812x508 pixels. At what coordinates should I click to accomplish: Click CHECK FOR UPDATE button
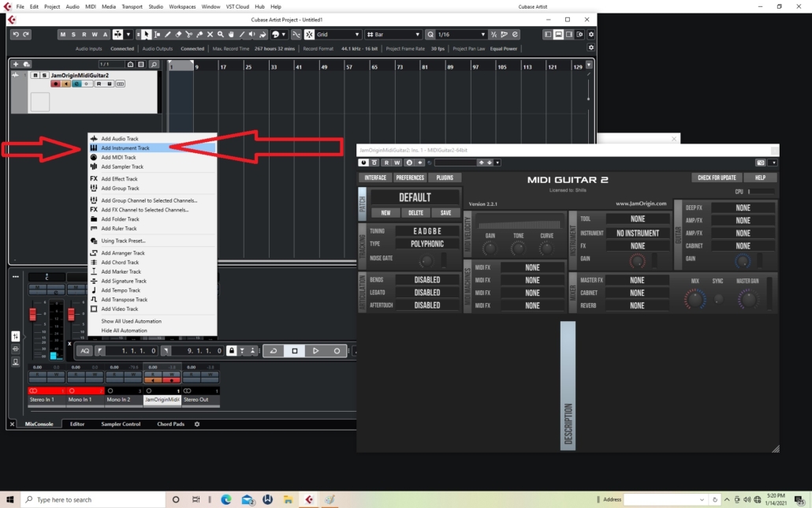(717, 177)
